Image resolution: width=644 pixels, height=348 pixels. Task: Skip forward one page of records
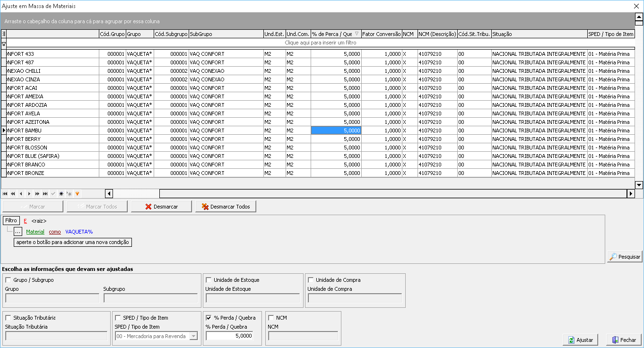(x=37, y=193)
